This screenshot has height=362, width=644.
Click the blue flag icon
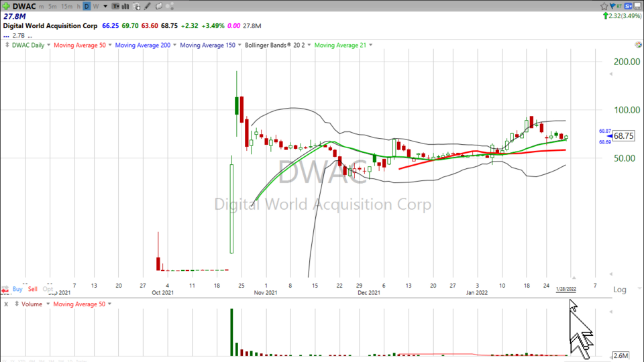(612, 6)
